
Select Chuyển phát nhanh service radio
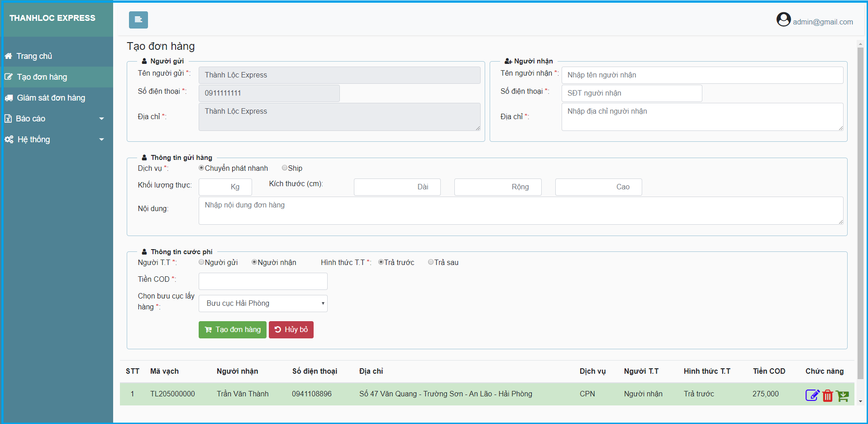pyautogui.click(x=201, y=168)
